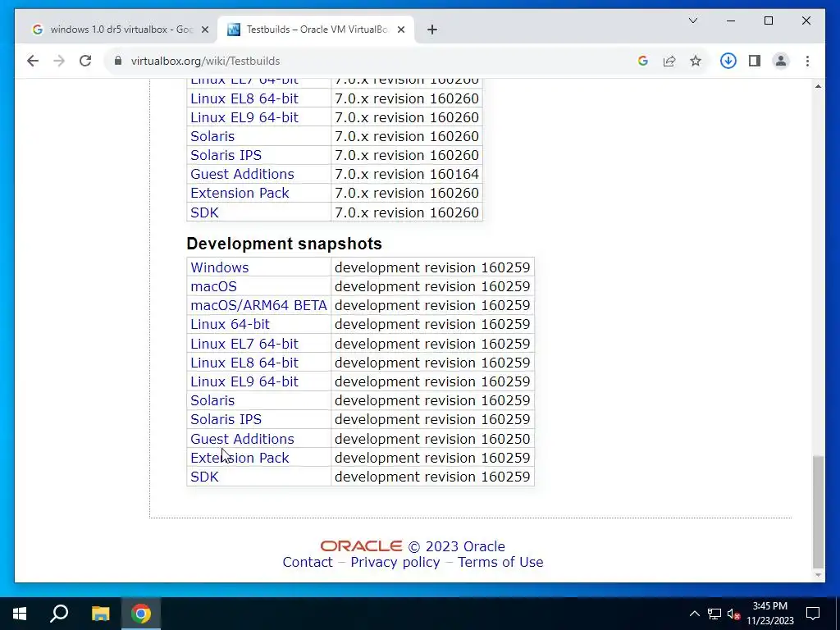This screenshot has width=840, height=630.
Task: Open the development Linux EL8 64-bit link
Action: point(244,363)
